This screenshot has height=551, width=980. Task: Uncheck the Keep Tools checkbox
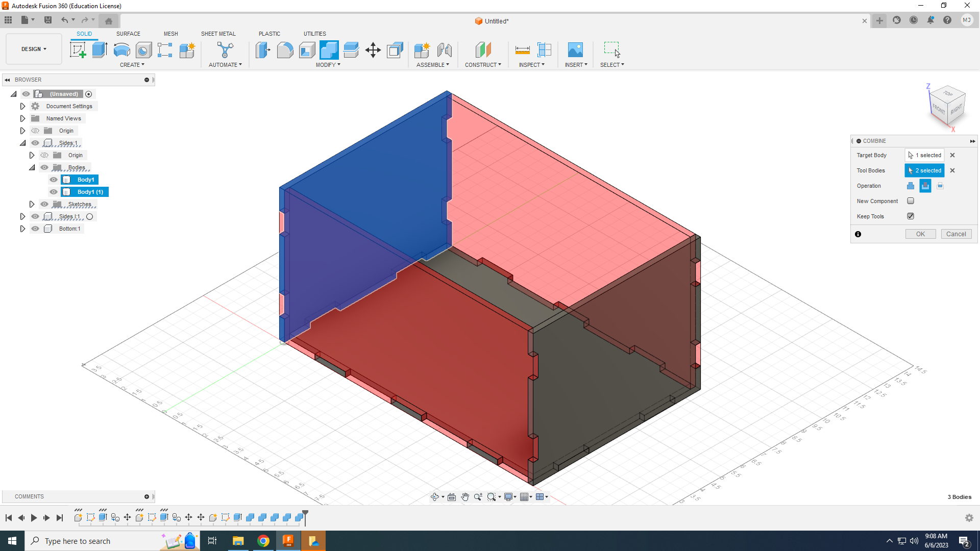tap(911, 216)
